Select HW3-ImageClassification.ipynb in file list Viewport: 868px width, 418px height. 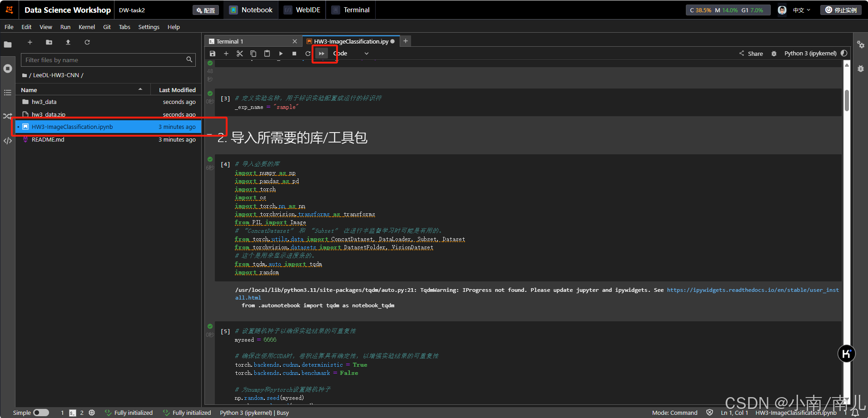(x=108, y=127)
